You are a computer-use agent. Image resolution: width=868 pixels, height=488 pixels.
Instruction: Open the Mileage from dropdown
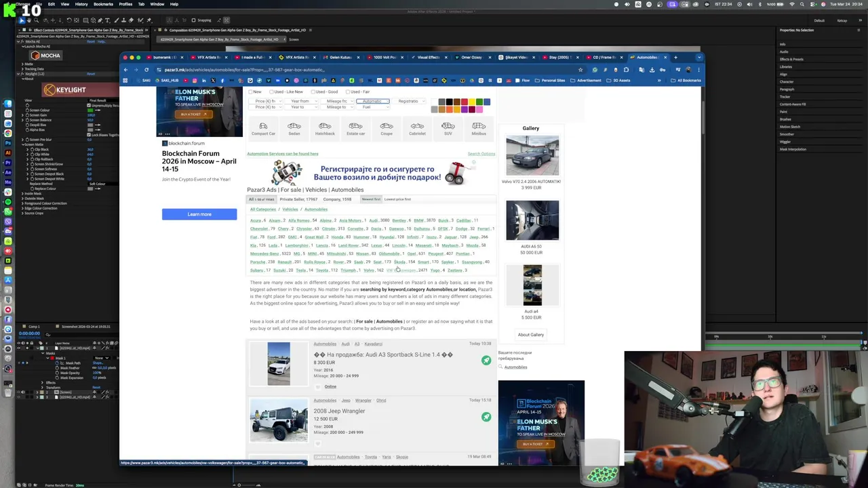(336, 101)
